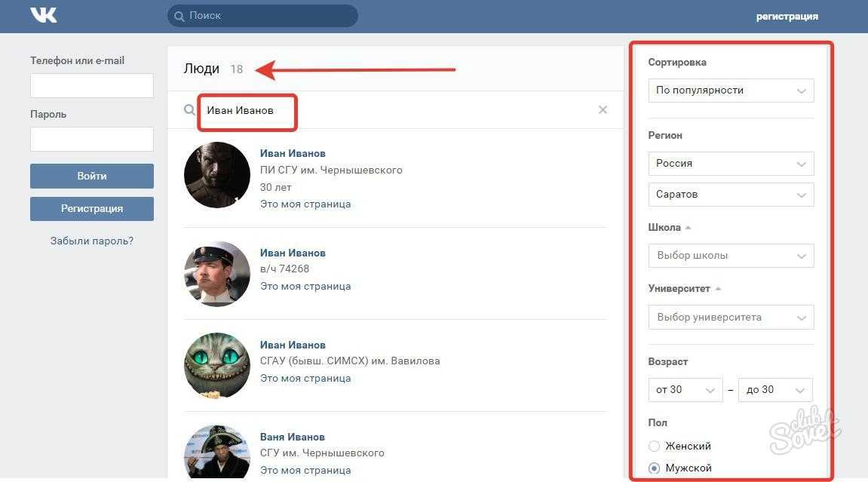Open the age 'от 30' dropdown

point(685,390)
